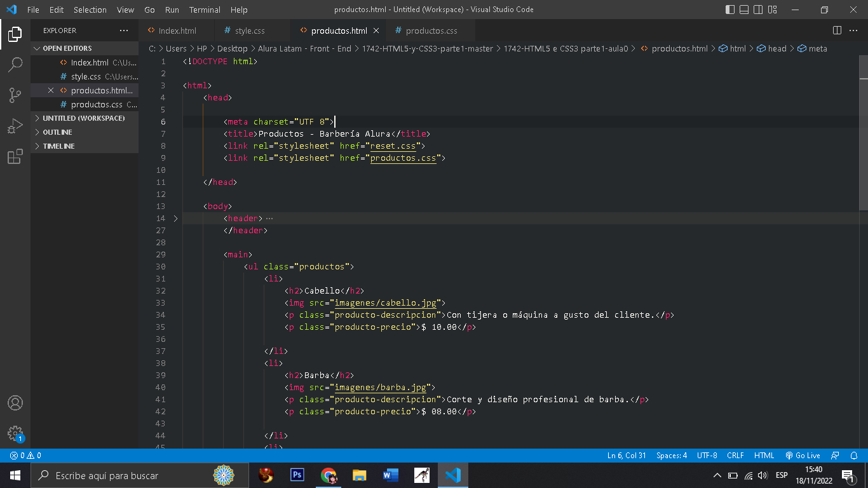Click errors and warnings status indicator
The height and width of the screenshot is (488, 868).
25,456
